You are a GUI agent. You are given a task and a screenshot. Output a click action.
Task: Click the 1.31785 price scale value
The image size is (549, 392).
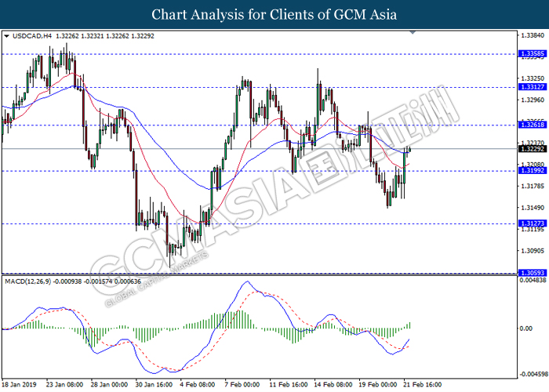coord(533,186)
